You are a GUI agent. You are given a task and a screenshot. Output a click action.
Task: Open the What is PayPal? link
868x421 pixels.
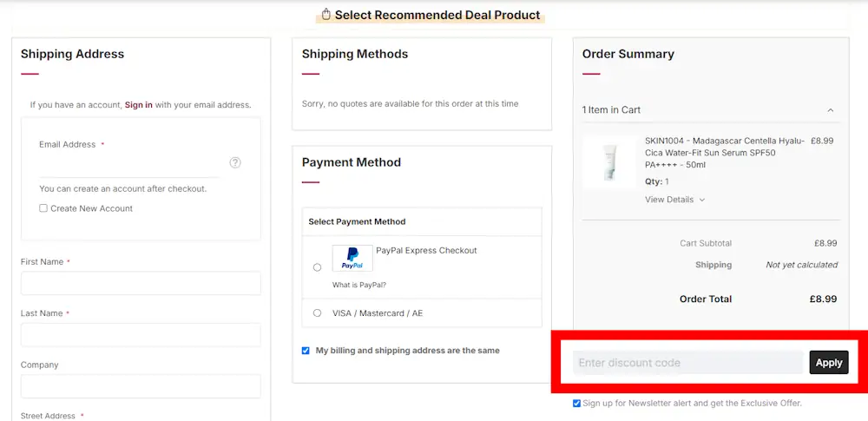coord(359,285)
